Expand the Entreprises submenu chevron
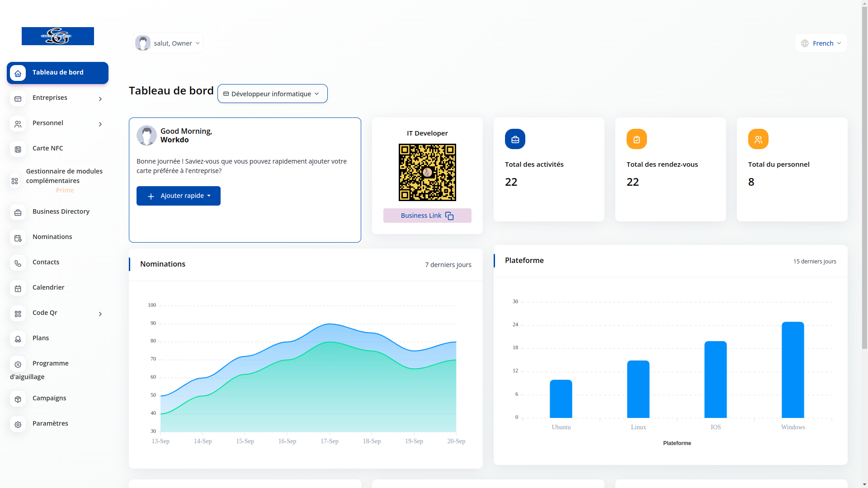 click(100, 99)
